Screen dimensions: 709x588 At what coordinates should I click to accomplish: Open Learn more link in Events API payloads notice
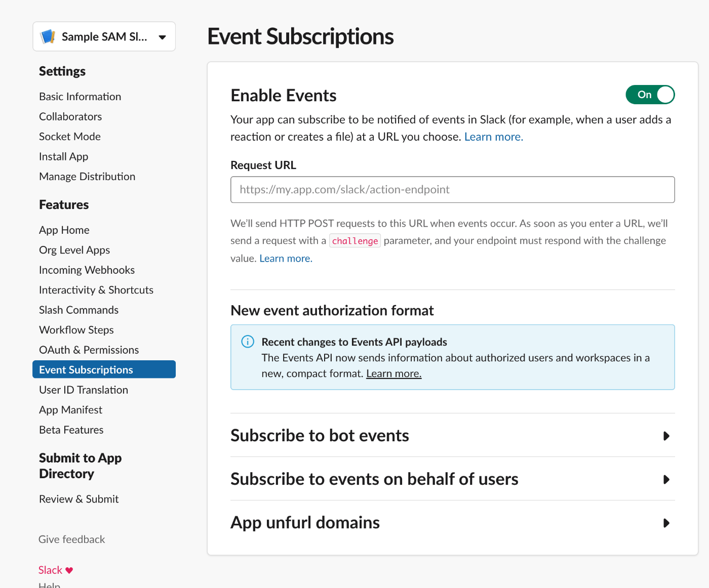[x=394, y=373]
